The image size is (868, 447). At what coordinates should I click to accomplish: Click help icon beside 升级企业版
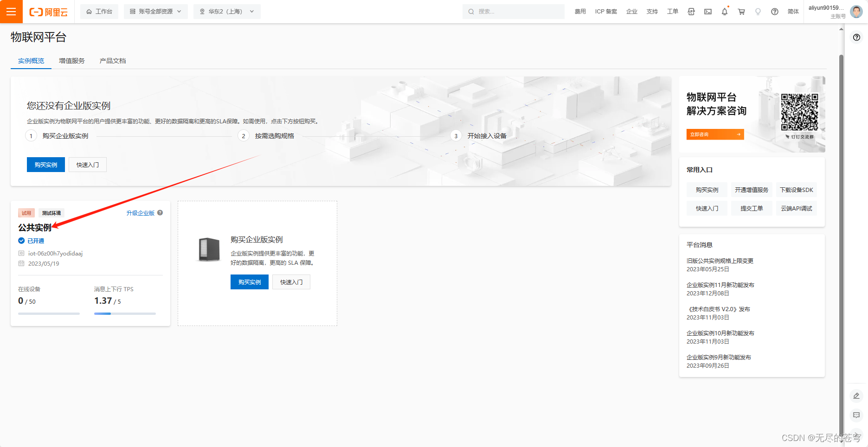(160, 213)
